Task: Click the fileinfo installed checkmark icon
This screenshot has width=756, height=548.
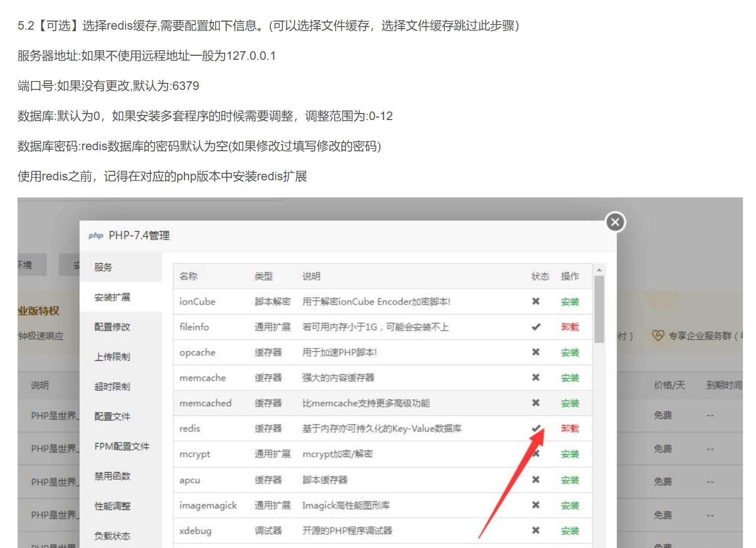Action: click(536, 327)
